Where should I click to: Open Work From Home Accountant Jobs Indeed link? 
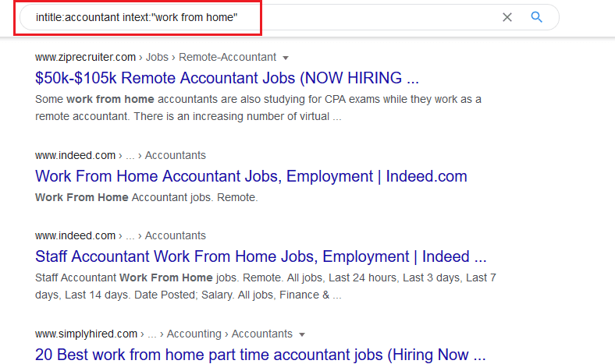click(x=251, y=176)
